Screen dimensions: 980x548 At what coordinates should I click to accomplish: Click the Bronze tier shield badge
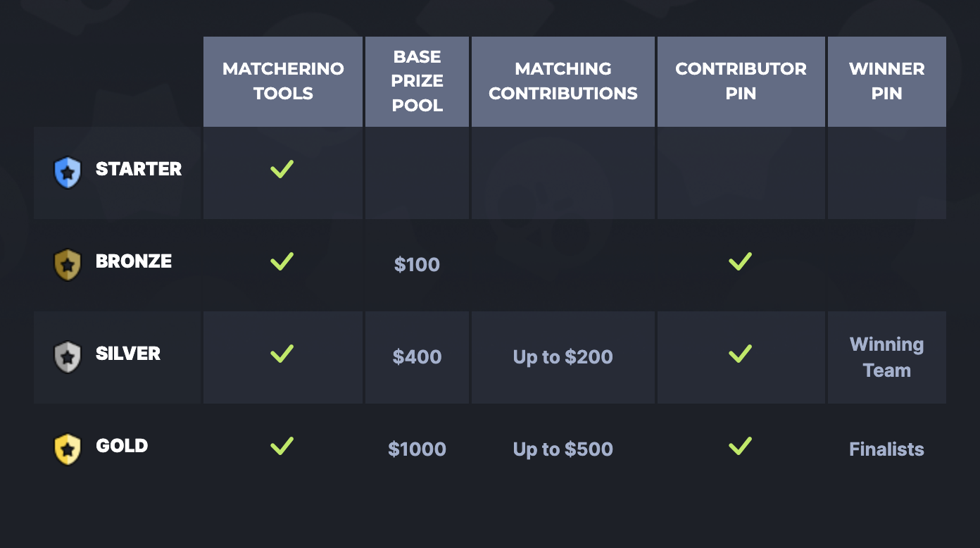click(68, 265)
